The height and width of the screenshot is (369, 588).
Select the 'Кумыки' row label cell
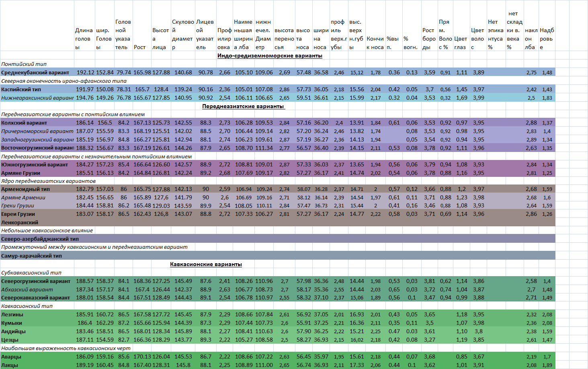[x=37, y=323]
